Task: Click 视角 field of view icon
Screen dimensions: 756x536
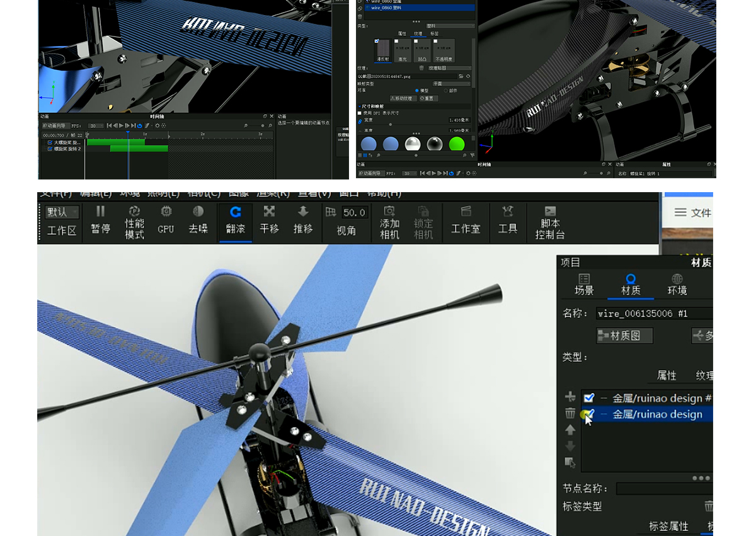Action: (331, 212)
